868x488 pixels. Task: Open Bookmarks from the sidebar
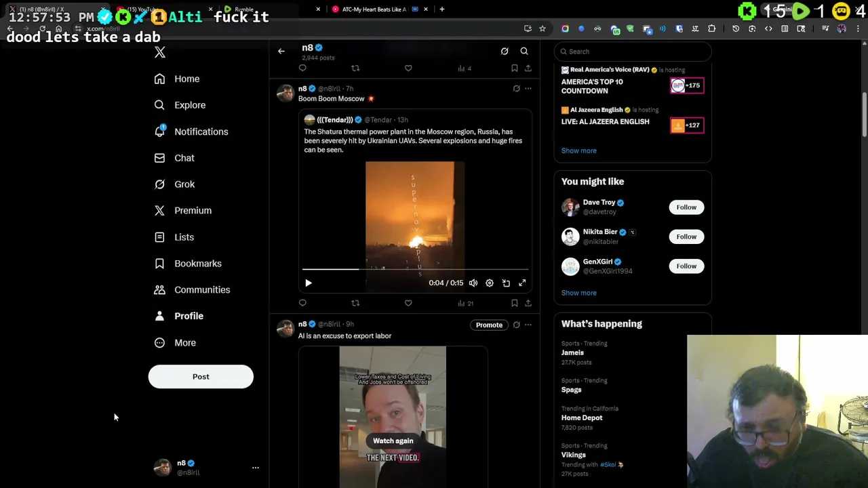point(188,264)
